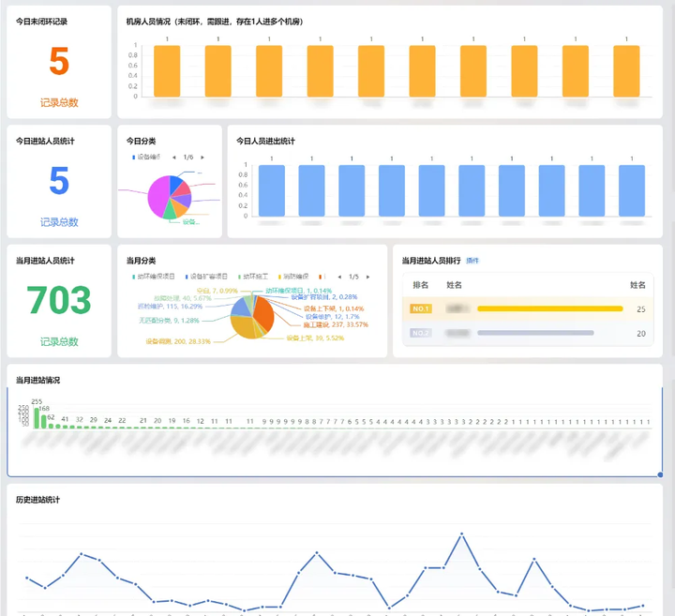Toggle 设备维修 legend item in 今日分类
The height and width of the screenshot is (616, 675).
(146, 158)
